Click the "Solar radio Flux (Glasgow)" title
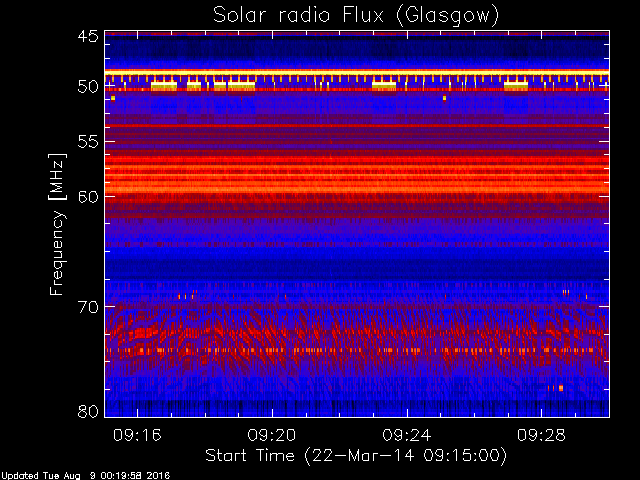 coord(356,16)
